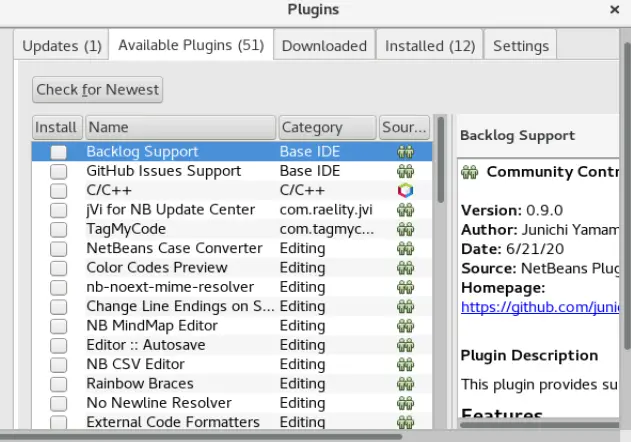Select the nb-noext-mime-resolver plugin name
Viewport: 631px width, 442px height.
[x=170, y=287]
